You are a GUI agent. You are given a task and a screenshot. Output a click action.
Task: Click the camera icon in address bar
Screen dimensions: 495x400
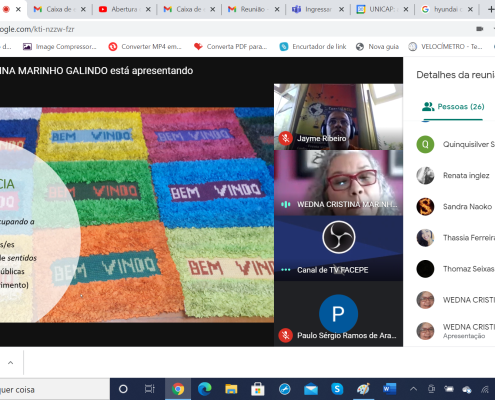[x=479, y=29]
